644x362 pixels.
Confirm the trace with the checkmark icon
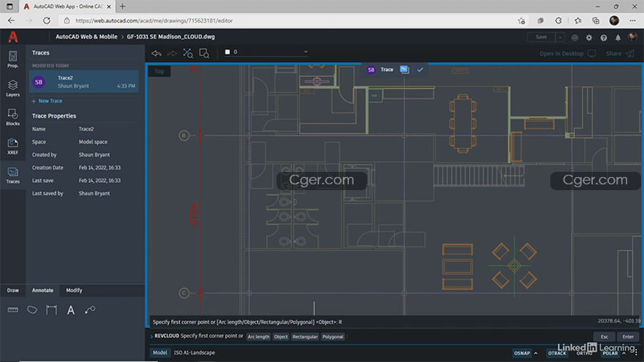tap(420, 69)
